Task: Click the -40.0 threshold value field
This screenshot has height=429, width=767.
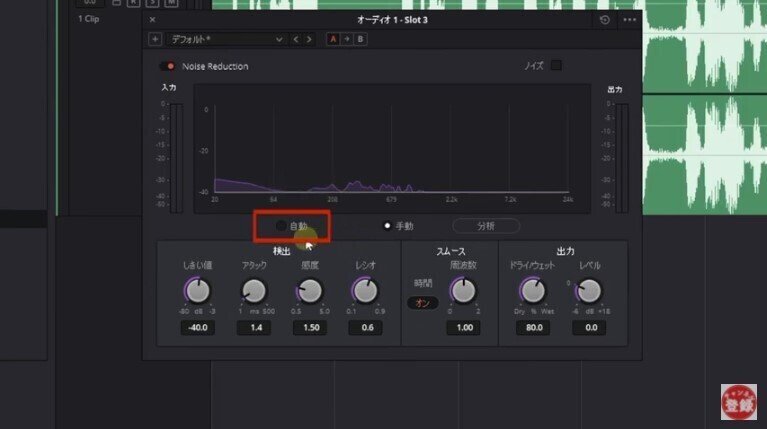Action: (x=198, y=327)
